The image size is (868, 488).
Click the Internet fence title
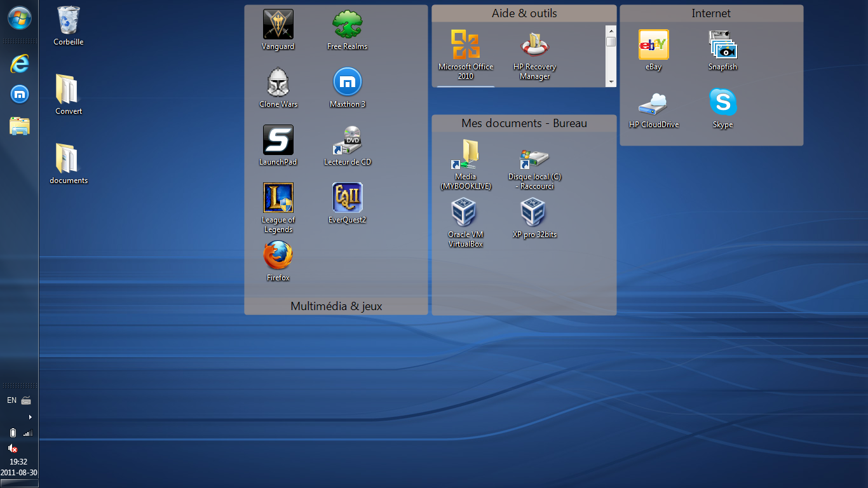(711, 13)
